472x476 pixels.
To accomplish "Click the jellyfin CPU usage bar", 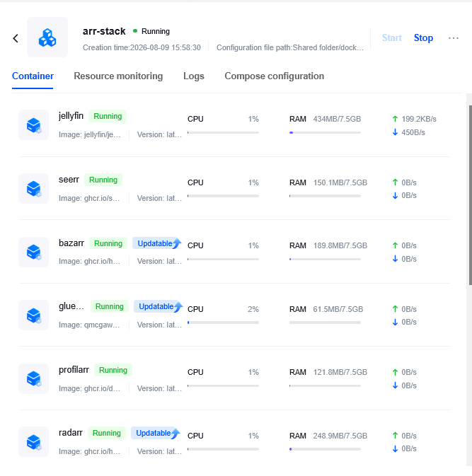I will [223, 133].
